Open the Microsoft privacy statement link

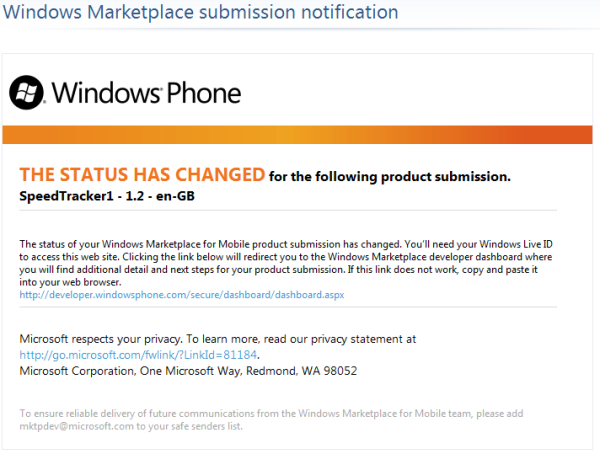[x=138, y=355]
